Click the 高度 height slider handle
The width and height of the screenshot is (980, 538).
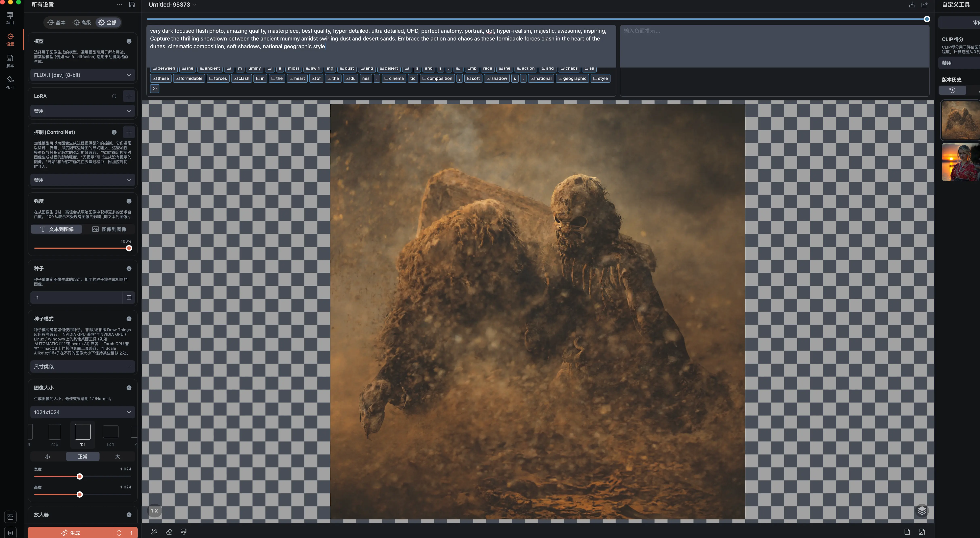pos(79,495)
